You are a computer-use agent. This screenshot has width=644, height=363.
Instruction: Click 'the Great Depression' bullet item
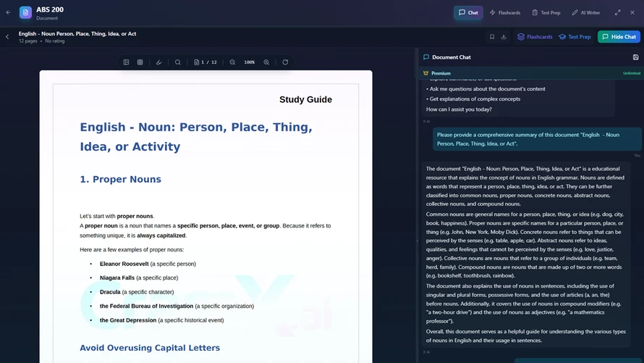(x=162, y=320)
